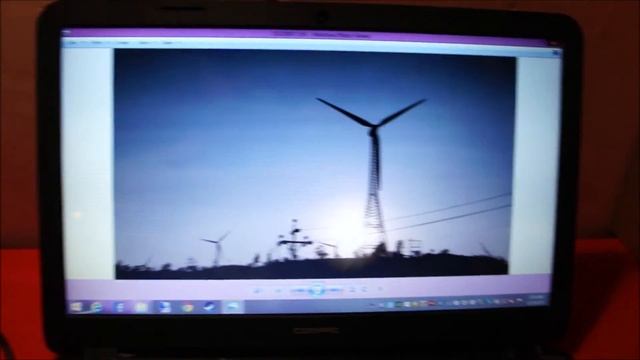Open Internet Explorer from the taskbar
Screen dimensions: 640x360
click(x=97, y=307)
